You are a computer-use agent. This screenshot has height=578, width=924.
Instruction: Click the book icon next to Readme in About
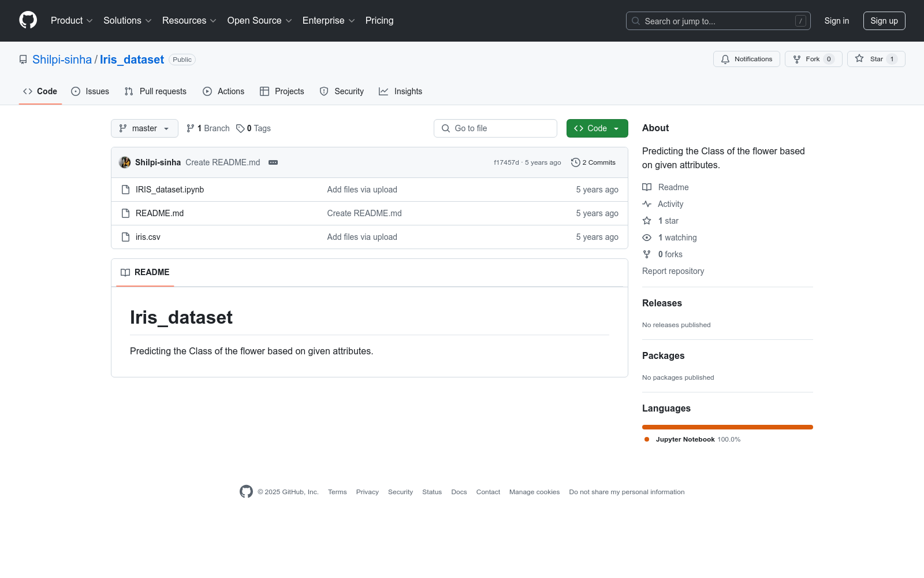coord(647,187)
